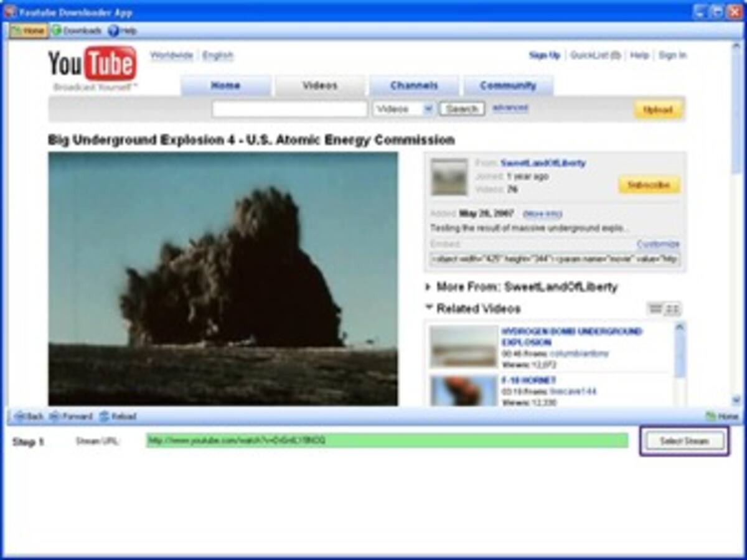
Task: Click the video title heading text
Action: 251,140
